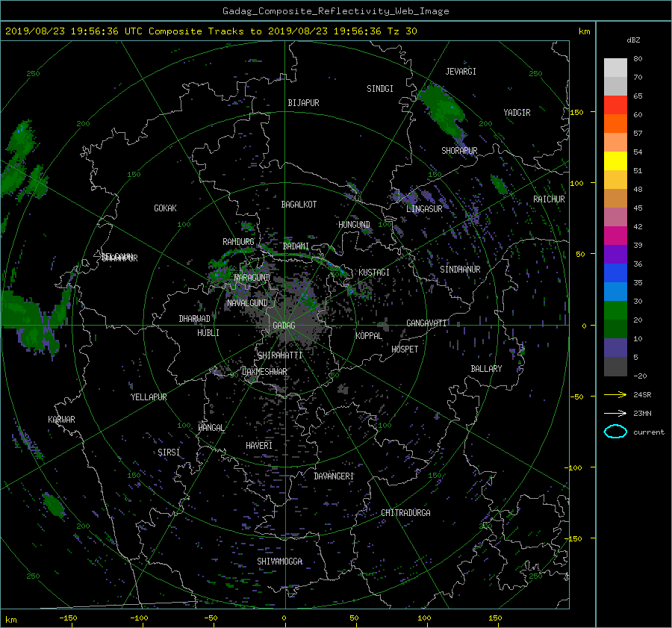Pick the bright green 20 dBZ swatch
The image size is (672, 628).
(615, 310)
